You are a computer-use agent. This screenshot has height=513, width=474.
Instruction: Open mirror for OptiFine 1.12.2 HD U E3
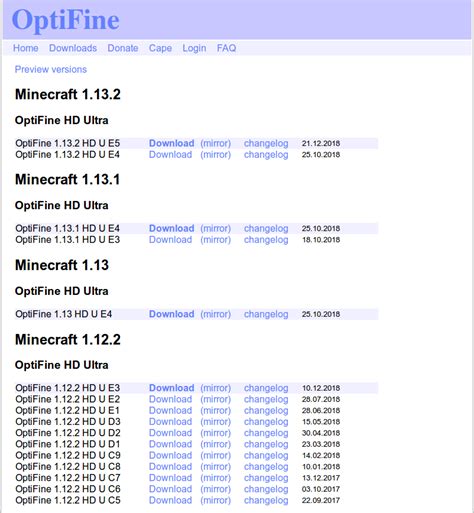(x=216, y=388)
